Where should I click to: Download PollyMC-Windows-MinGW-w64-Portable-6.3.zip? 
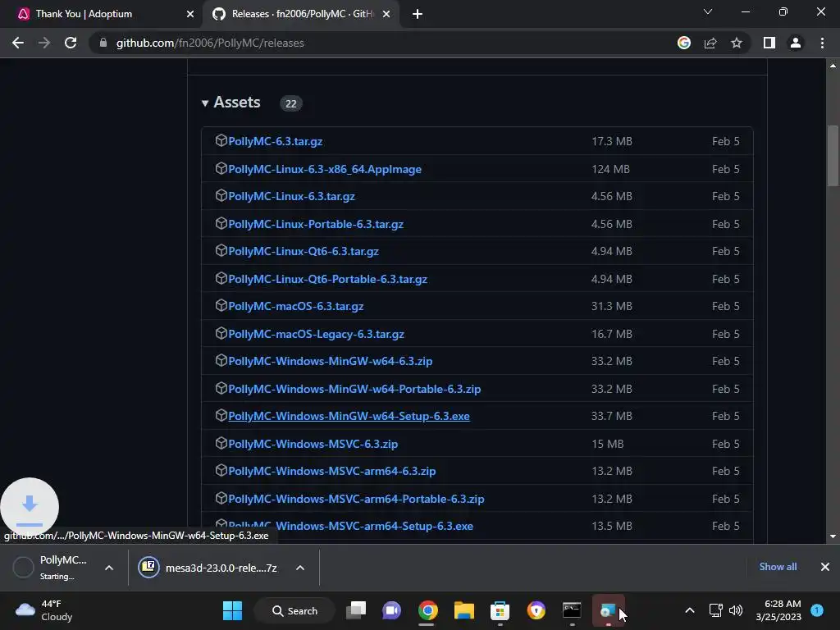click(354, 389)
